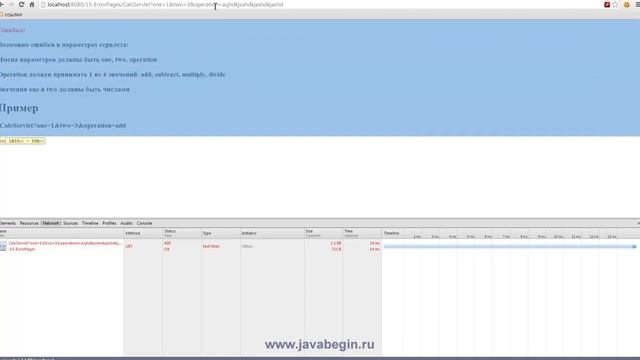Open the orange round extension icon

coord(627,4)
